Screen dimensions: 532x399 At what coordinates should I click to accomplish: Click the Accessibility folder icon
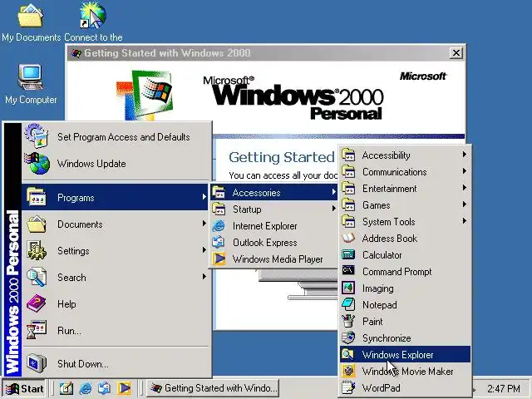[x=348, y=155]
